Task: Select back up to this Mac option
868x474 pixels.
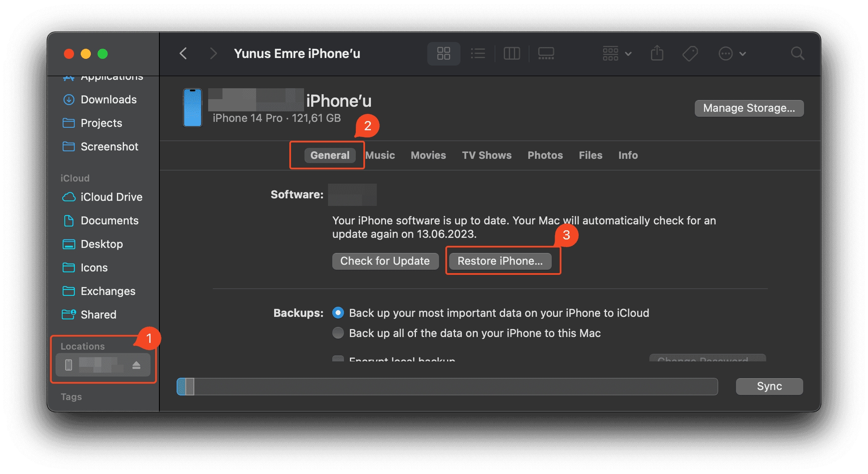Action: pyautogui.click(x=338, y=333)
